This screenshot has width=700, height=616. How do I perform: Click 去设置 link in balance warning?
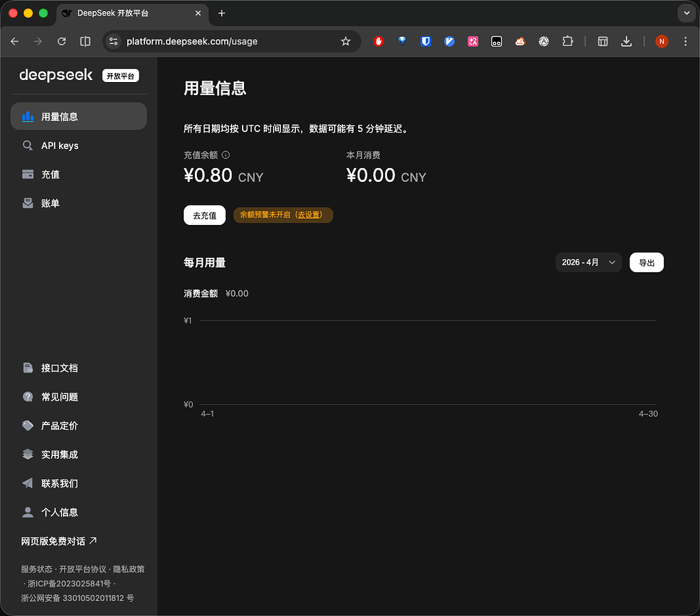point(309,215)
